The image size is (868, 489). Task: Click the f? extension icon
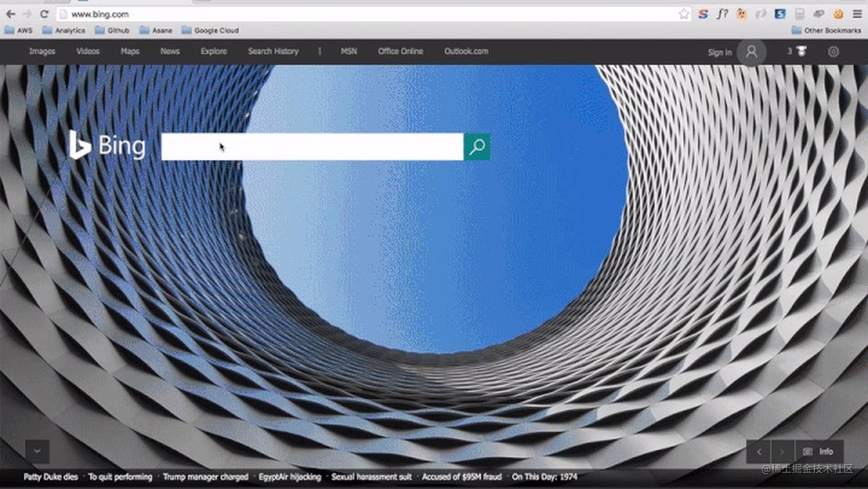[x=723, y=14]
